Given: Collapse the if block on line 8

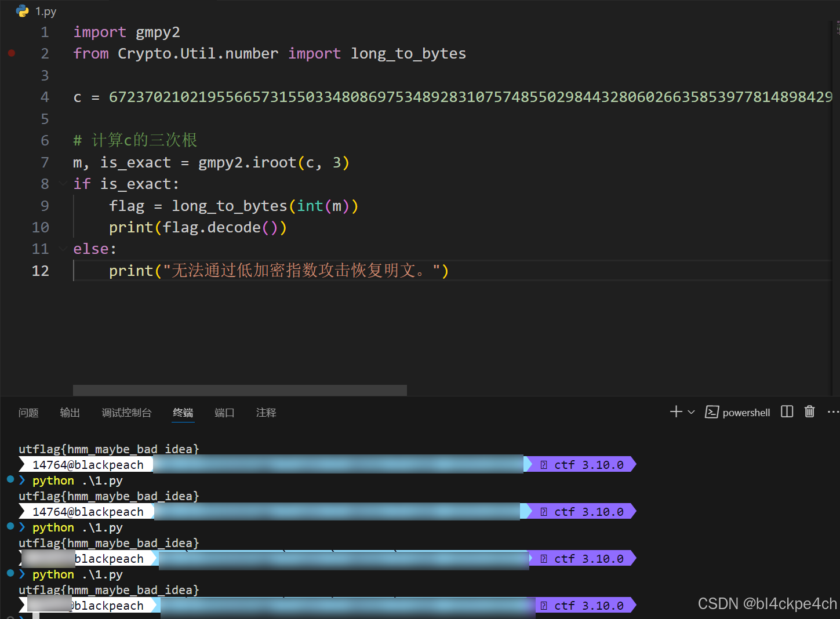Looking at the screenshot, I should pos(63,184).
